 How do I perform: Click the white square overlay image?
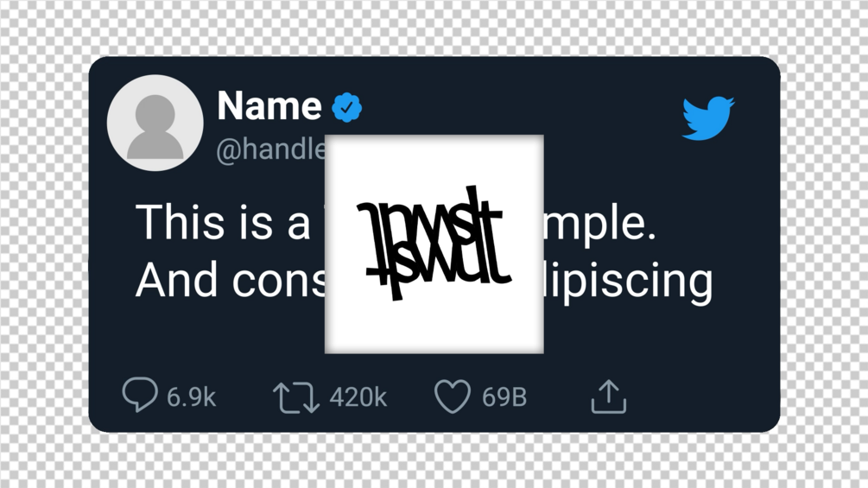pos(434,328)
